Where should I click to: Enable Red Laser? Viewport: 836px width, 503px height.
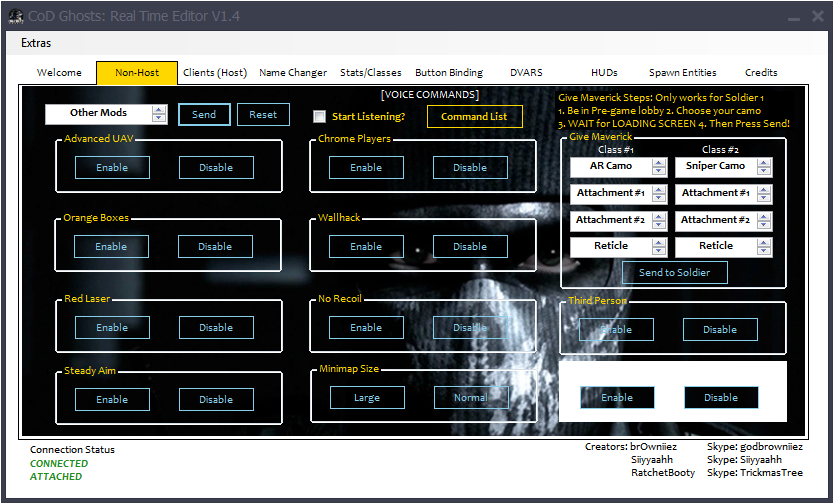point(112,328)
